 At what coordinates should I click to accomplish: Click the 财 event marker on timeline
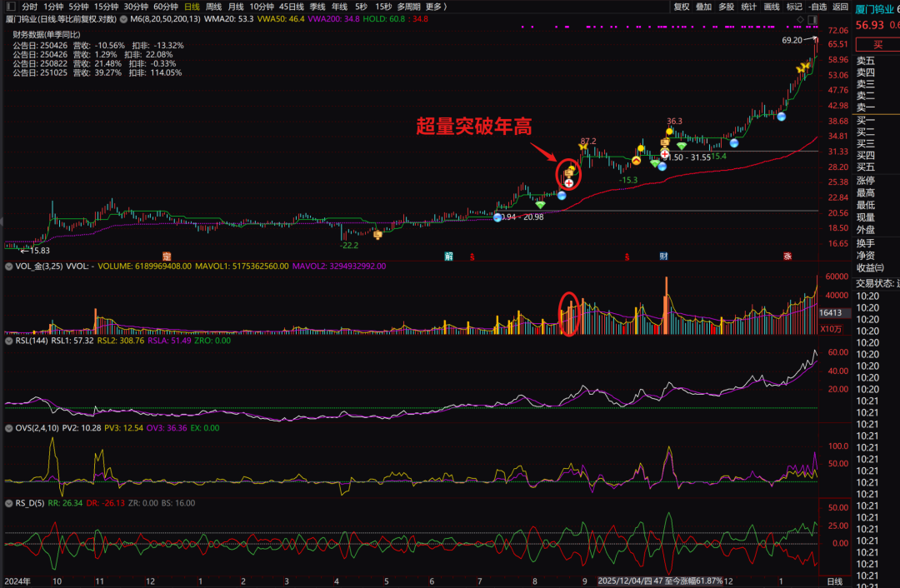(x=663, y=257)
